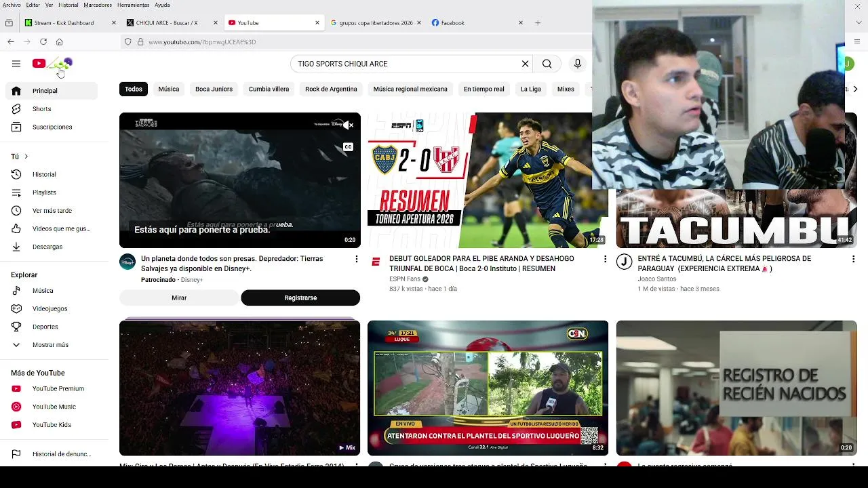The height and width of the screenshot is (488, 868).
Task: Click the YouTube logo
Action: pyautogui.click(x=52, y=64)
